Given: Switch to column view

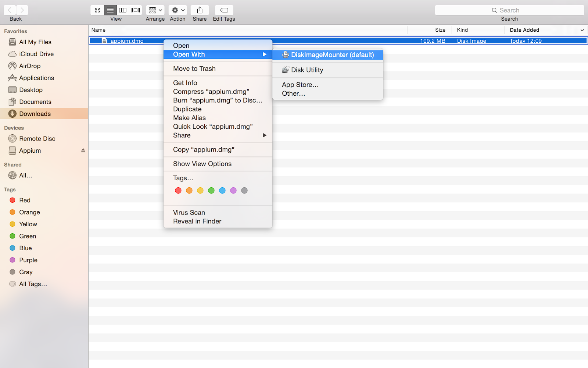Looking at the screenshot, I should point(123,10).
